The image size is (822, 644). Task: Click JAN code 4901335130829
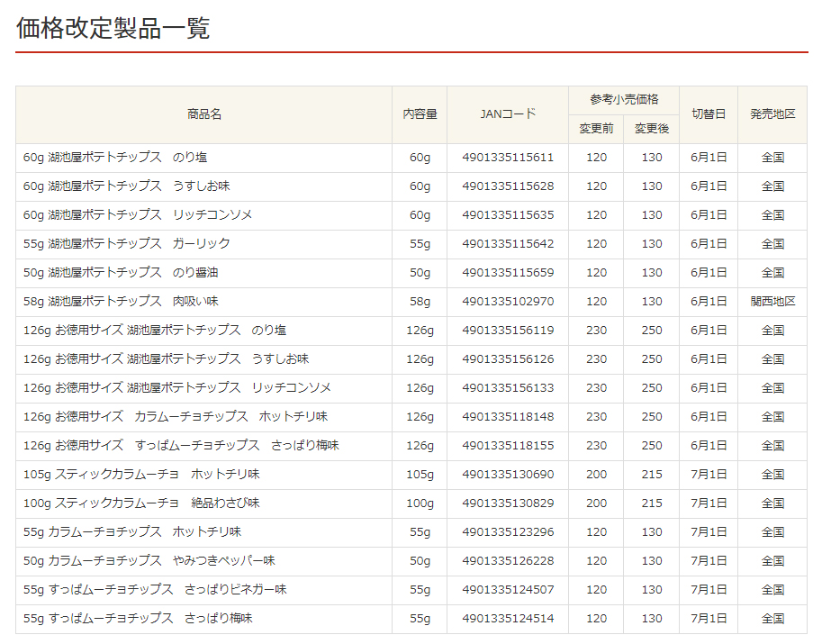tap(508, 503)
